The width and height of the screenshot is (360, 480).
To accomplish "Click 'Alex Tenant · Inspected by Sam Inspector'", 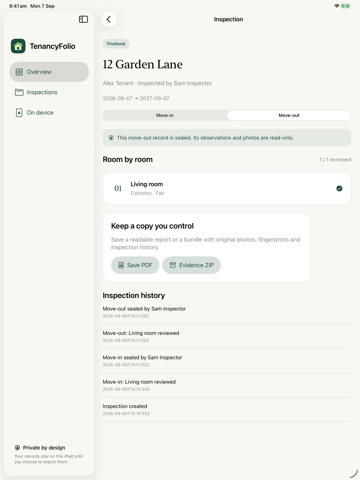I will pos(157,83).
